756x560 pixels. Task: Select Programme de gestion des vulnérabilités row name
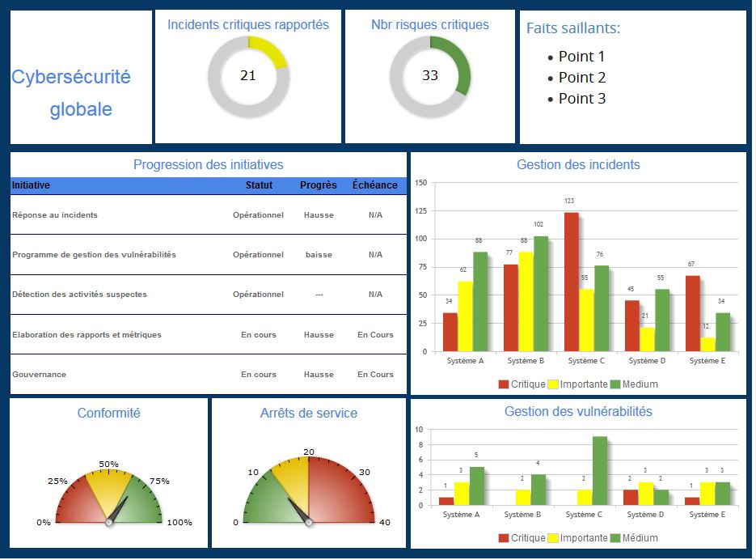click(94, 254)
